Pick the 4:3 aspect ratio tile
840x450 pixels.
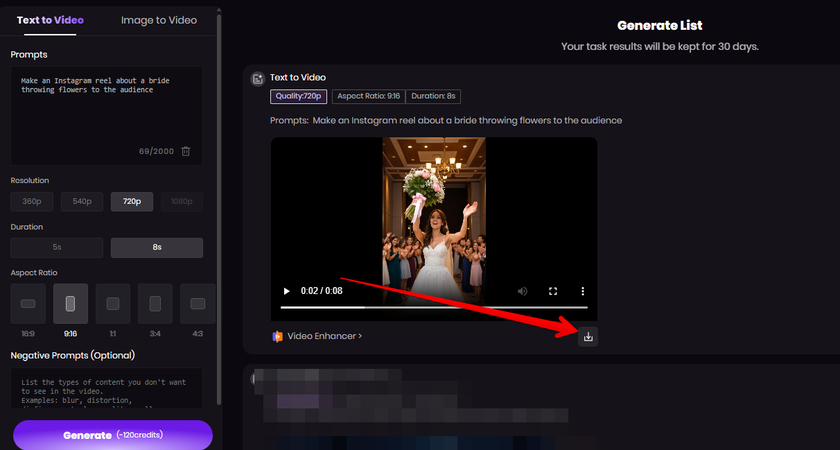pyautogui.click(x=198, y=304)
